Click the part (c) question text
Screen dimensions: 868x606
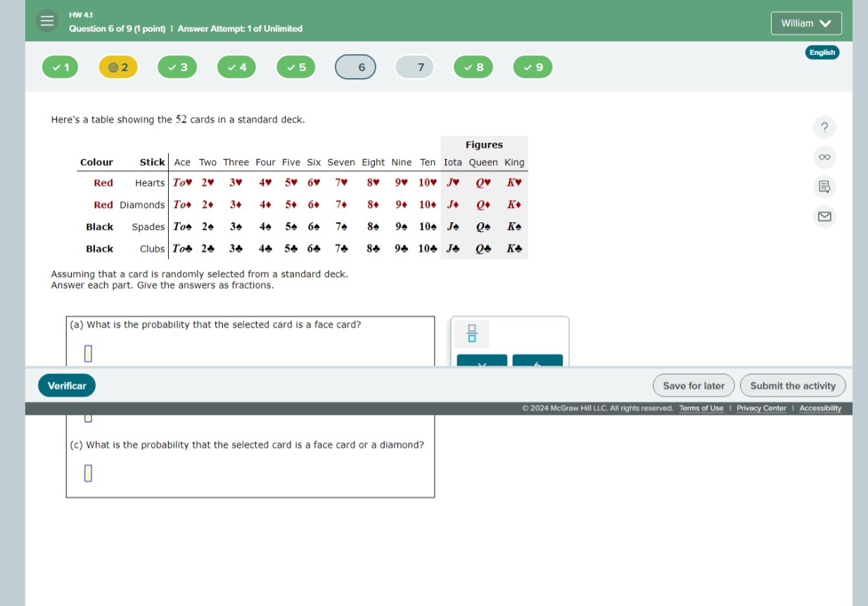tap(246, 445)
